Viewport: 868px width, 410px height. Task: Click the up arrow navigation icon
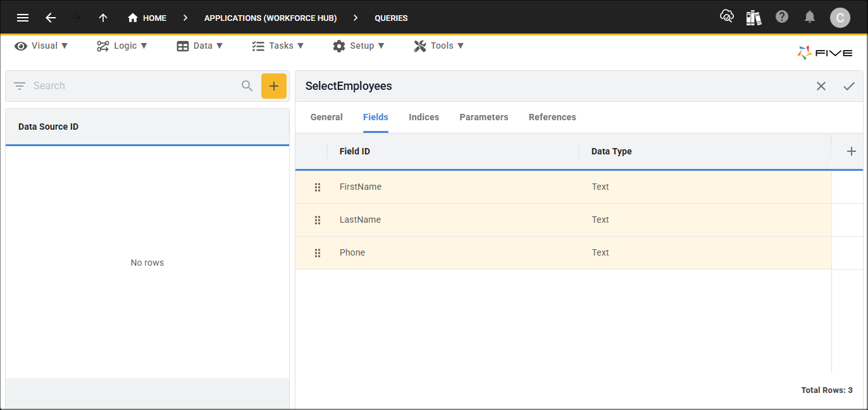click(103, 18)
